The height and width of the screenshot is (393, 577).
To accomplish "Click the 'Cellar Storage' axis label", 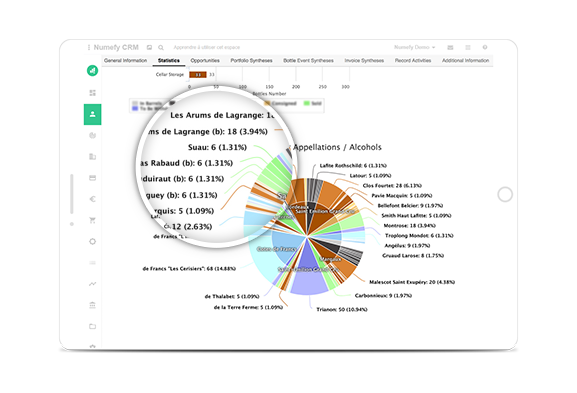I will point(170,75).
